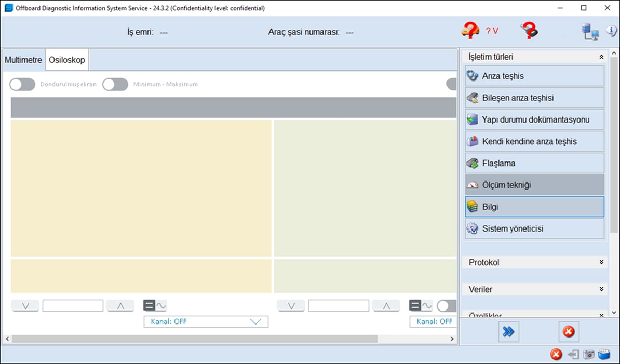Viewport: 620px width, 364px height.
Task: Click the blue container icon in status bar
Action: 604,354
